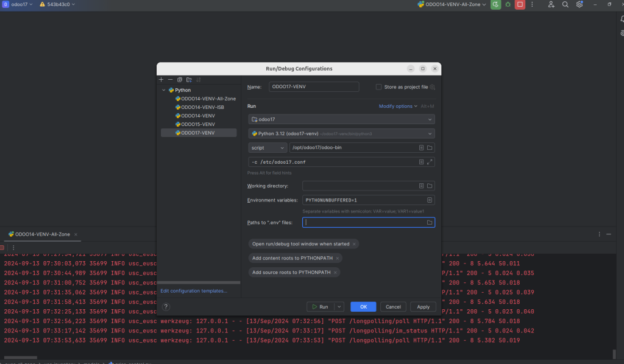Close the ODOO14-VENV-All-Zone run tab

tap(76, 234)
